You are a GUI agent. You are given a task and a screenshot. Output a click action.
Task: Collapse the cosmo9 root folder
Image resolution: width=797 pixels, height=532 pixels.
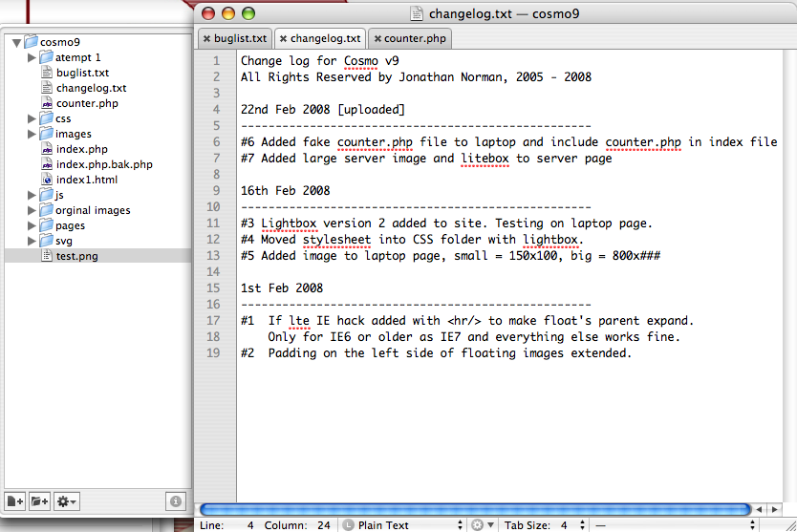(x=16, y=42)
